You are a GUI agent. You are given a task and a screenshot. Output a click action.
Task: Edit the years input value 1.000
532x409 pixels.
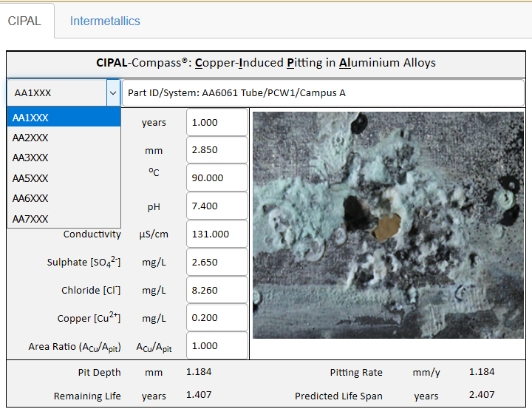click(216, 123)
